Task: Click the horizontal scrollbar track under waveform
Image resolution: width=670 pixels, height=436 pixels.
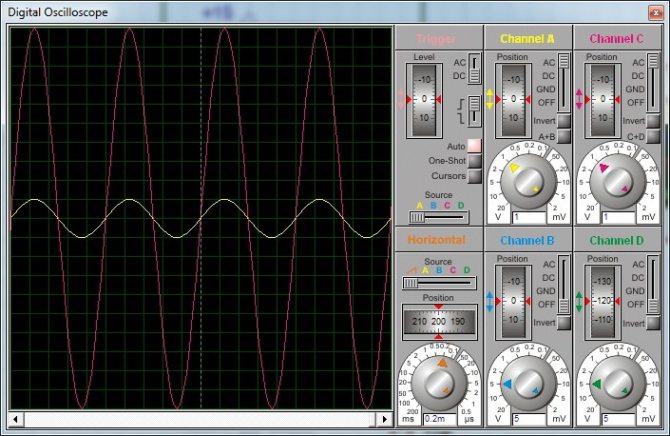Action: pos(200,419)
